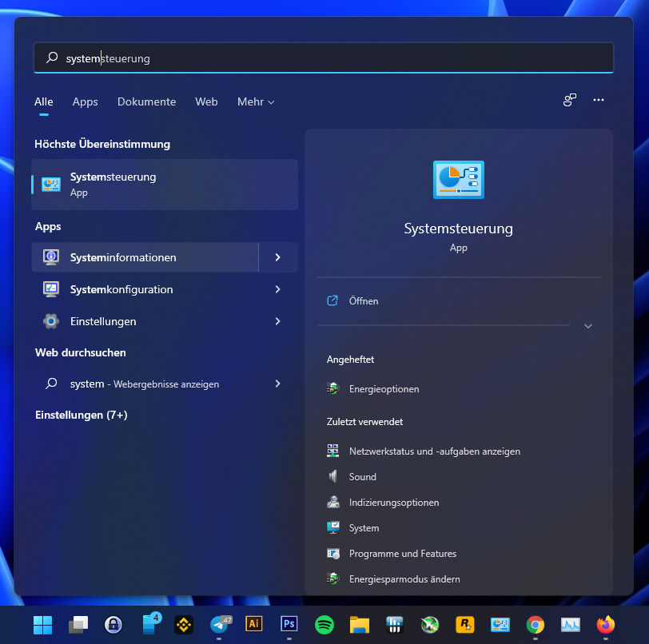Launch Adobe Photoshop from the taskbar
Screen dimensions: 649x644
point(289,624)
